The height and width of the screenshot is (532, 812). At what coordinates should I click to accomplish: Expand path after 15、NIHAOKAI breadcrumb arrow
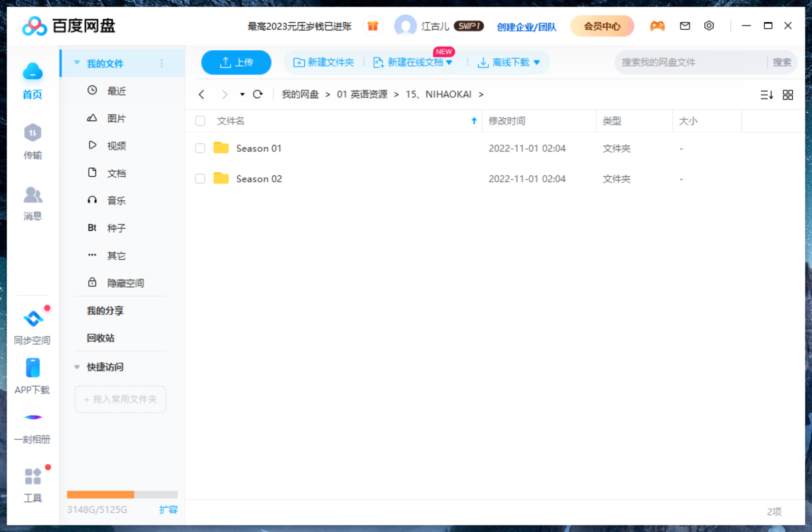click(x=481, y=95)
